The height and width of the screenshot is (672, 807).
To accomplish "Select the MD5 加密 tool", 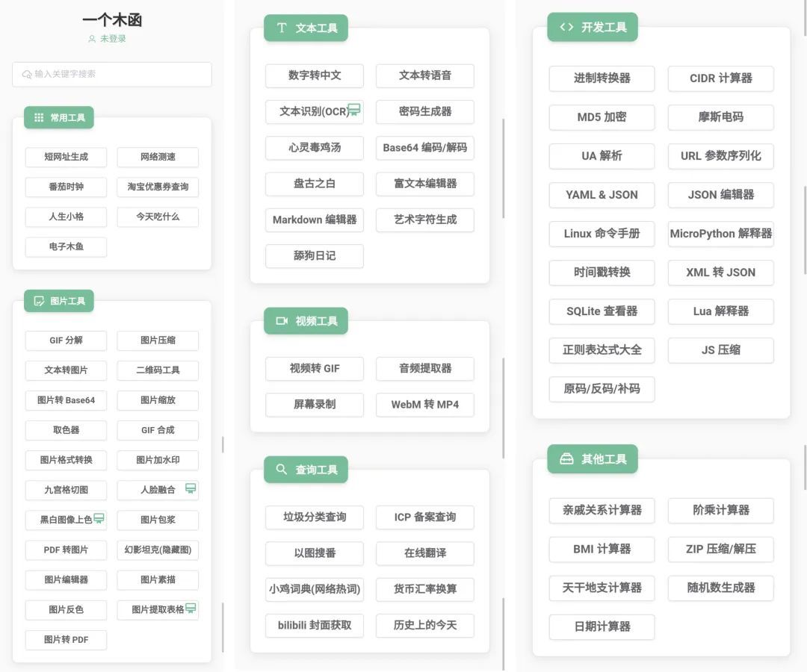I will [x=602, y=117].
